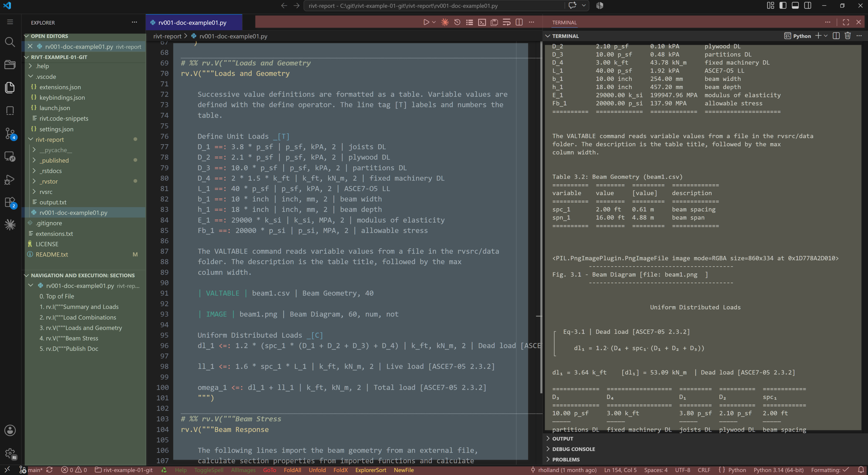Click FoldAll in status bar
This screenshot has height=475, width=868.
[x=293, y=470]
